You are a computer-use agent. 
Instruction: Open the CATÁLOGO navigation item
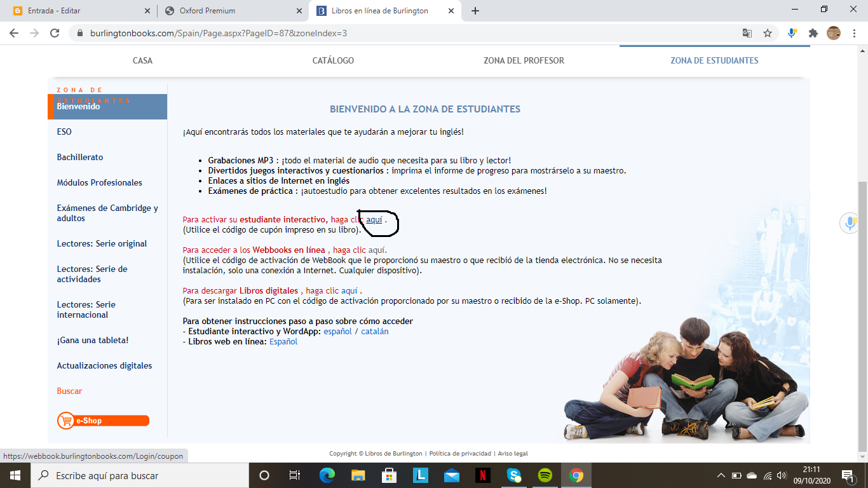pyautogui.click(x=333, y=60)
